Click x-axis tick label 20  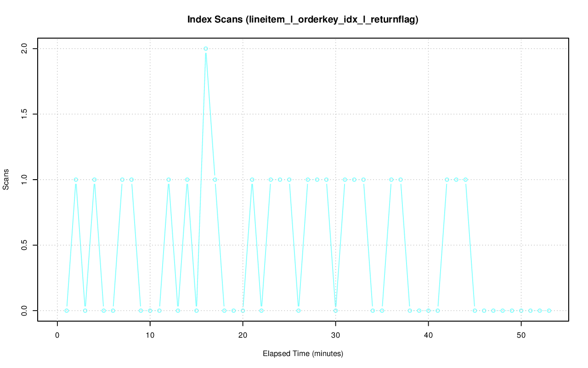pos(243,335)
